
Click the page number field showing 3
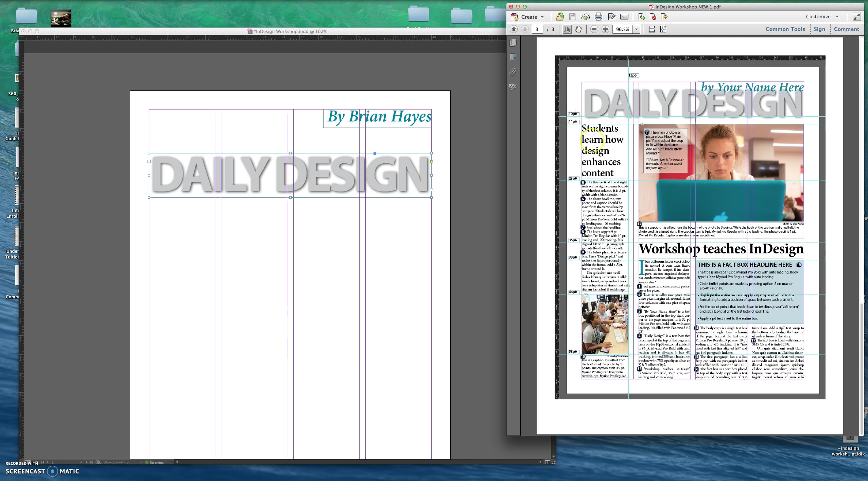pos(538,30)
